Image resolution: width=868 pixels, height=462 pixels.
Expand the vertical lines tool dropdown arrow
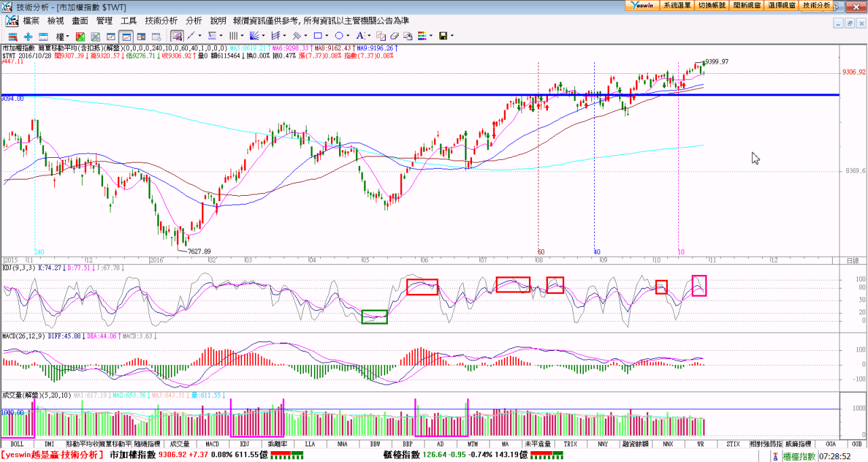point(242,36)
